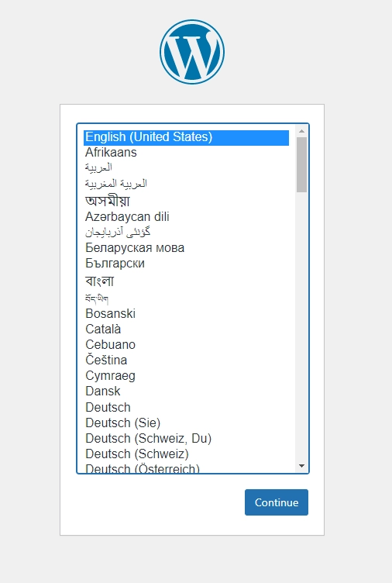Pick Български as the language
The image size is (392, 583).
(186, 264)
